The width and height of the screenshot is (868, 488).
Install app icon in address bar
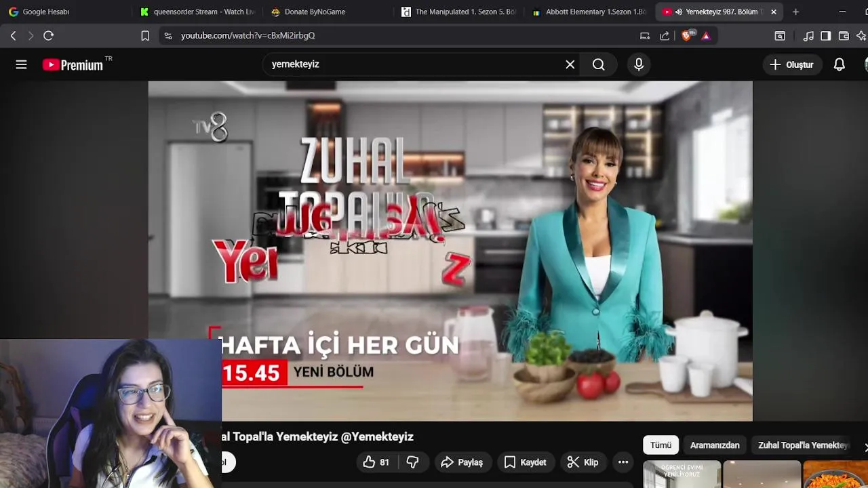(644, 36)
